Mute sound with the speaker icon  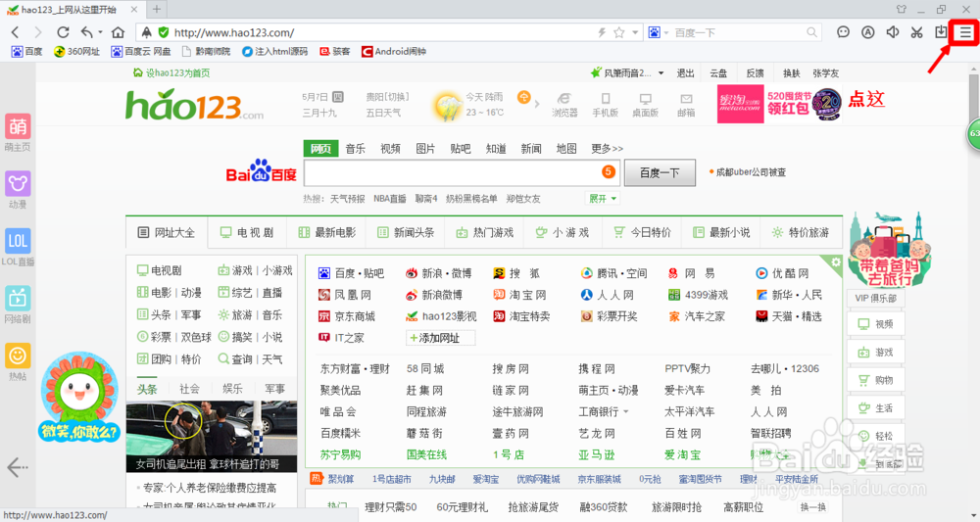(x=893, y=32)
